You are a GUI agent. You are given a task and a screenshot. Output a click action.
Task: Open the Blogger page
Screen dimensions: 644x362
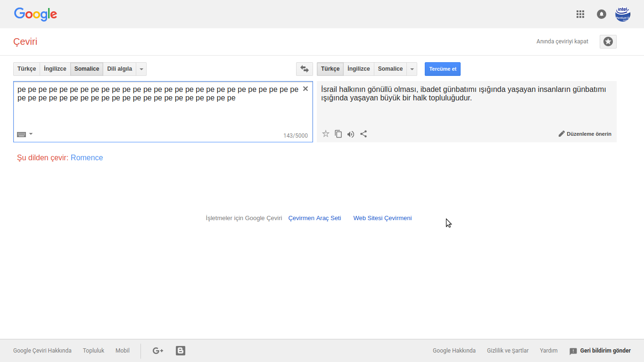[181, 350]
